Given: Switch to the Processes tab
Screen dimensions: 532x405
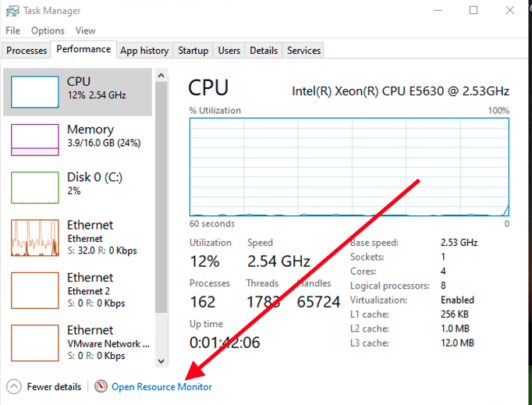Looking at the screenshot, I should tap(27, 51).
